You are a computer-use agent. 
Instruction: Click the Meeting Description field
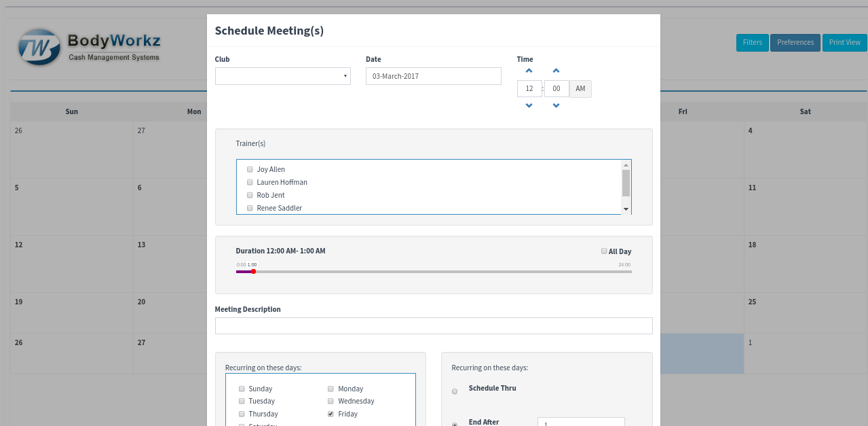tap(434, 325)
